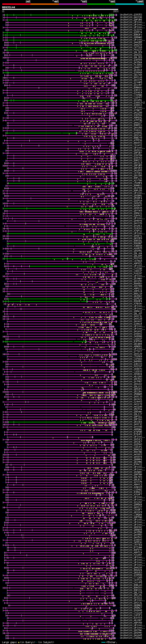Image resolution: width=146 pixels, height=644 pixels.
Task: Select the UniRef100_P13993 label
Action: 131,65
